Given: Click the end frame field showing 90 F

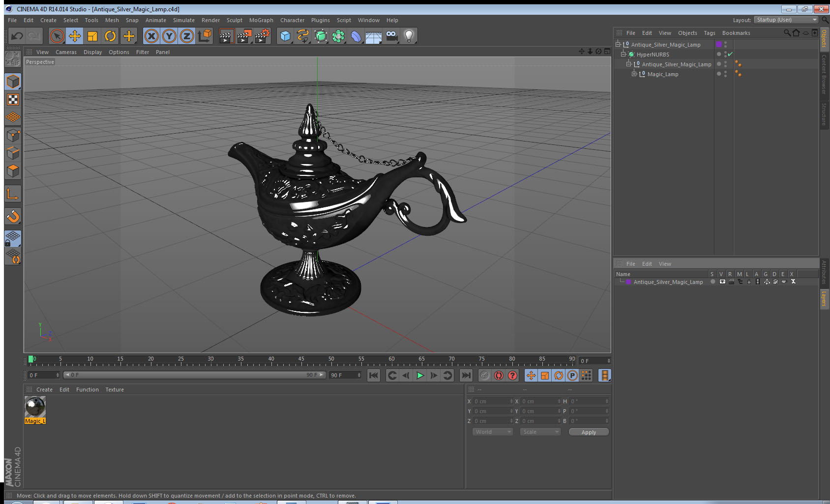Looking at the screenshot, I should tap(345, 375).
